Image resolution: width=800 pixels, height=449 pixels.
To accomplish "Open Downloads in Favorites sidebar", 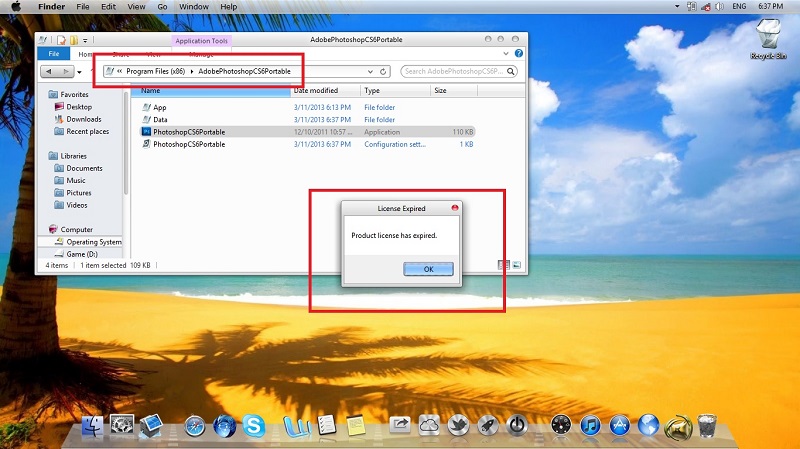I will (x=78, y=119).
